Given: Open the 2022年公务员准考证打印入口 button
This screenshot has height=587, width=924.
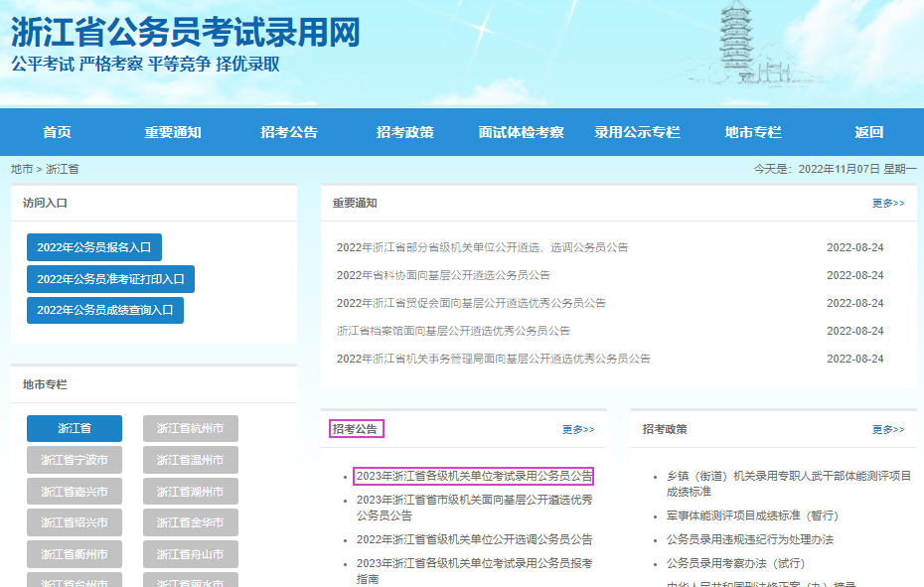Looking at the screenshot, I should click(110, 279).
